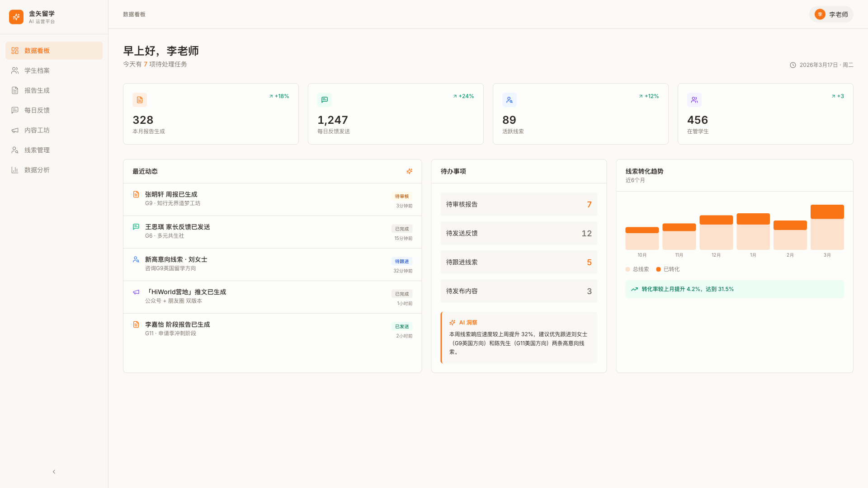Click the report icon in the 328 card
Screen dimensions: 868x488
140,100
